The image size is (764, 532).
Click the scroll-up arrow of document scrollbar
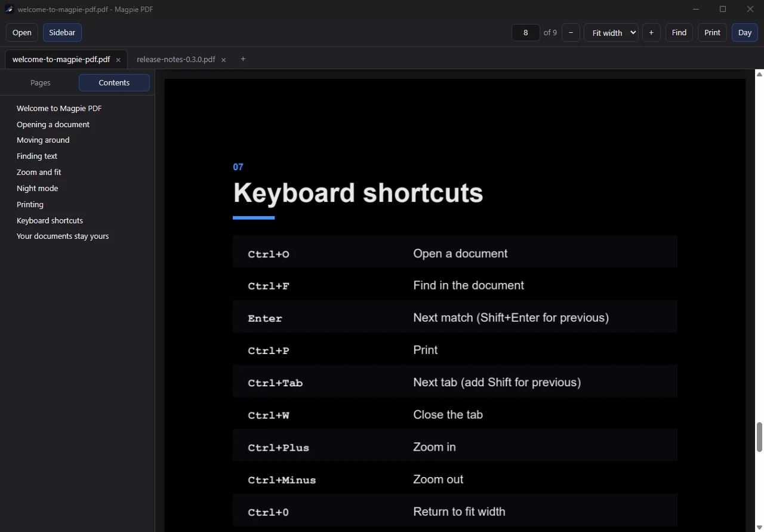[759, 74]
